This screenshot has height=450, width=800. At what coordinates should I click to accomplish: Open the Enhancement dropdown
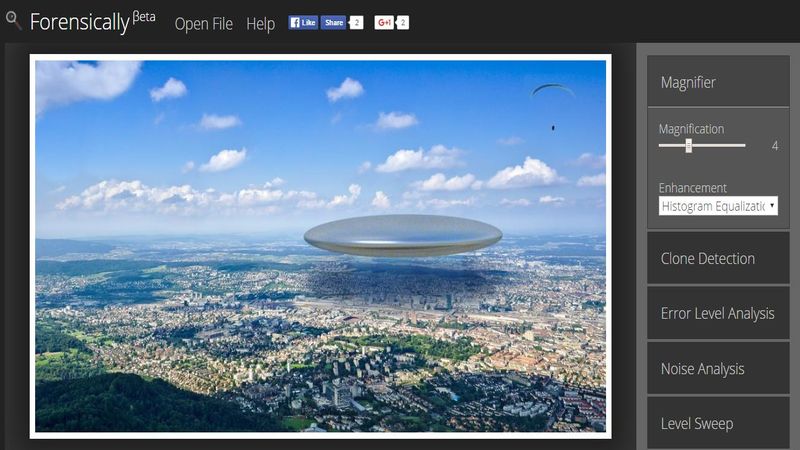tap(718, 206)
